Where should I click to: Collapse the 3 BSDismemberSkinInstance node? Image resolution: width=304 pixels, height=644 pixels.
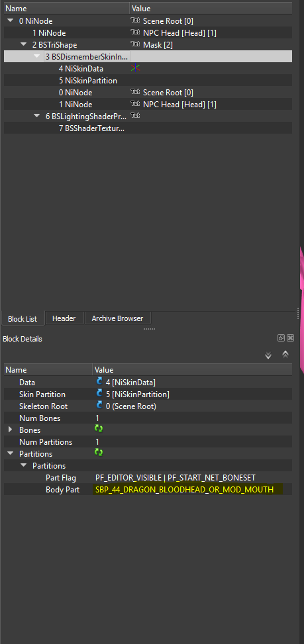tap(37, 56)
